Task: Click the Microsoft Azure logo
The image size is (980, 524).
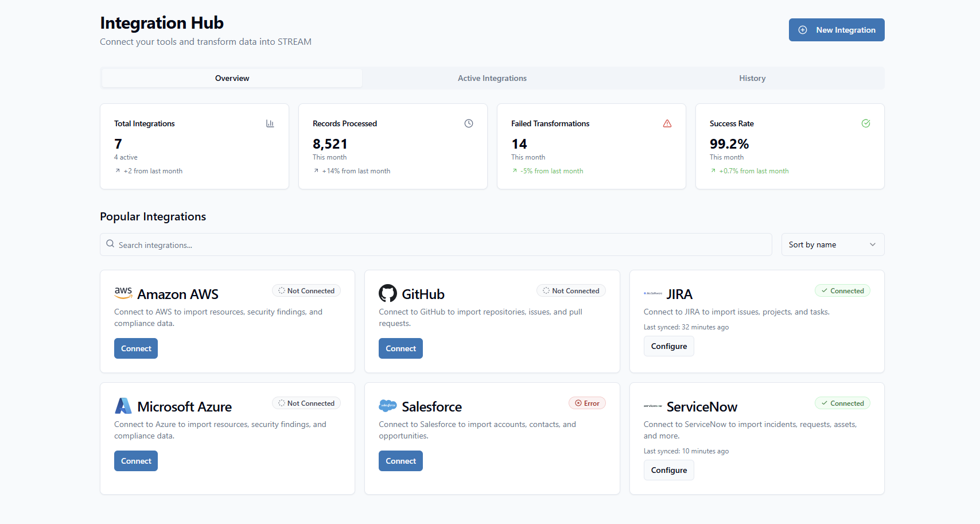Action: pyautogui.click(x=123, y=406)
